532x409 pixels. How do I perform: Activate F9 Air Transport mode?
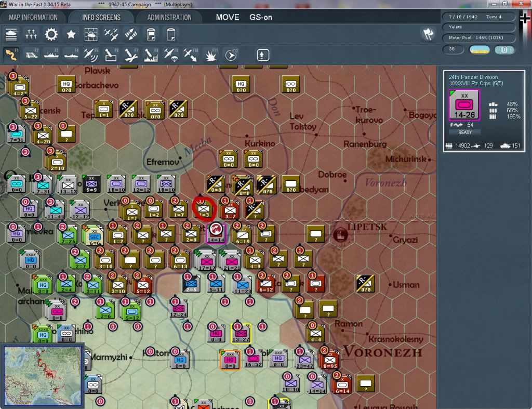171,55
